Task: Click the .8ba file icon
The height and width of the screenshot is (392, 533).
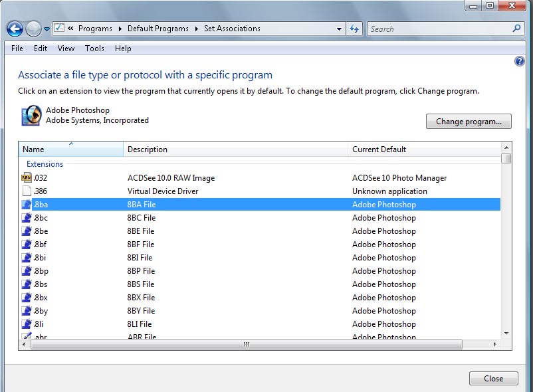Action: 27,205
